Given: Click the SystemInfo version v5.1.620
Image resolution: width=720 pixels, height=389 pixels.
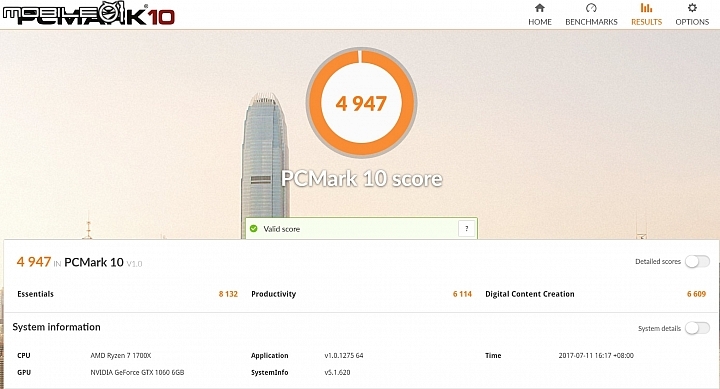Looking at the screenshot, I should coord(337,372).
